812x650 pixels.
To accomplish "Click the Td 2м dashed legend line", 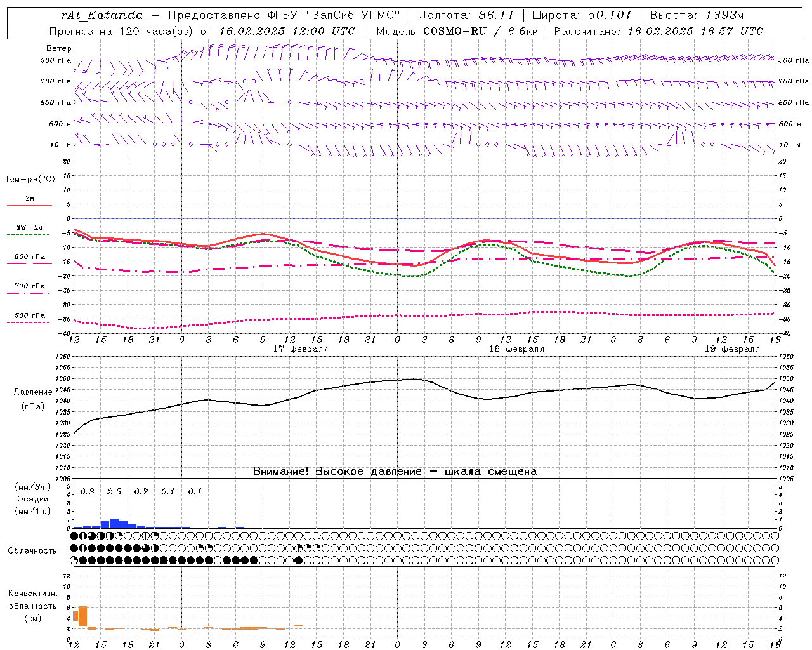I will coord(28,234).
